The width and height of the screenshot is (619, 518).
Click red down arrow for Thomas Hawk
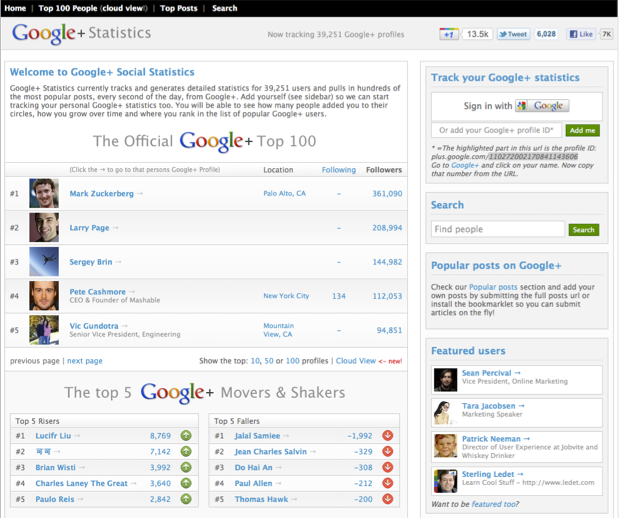(x=388, y=499)
